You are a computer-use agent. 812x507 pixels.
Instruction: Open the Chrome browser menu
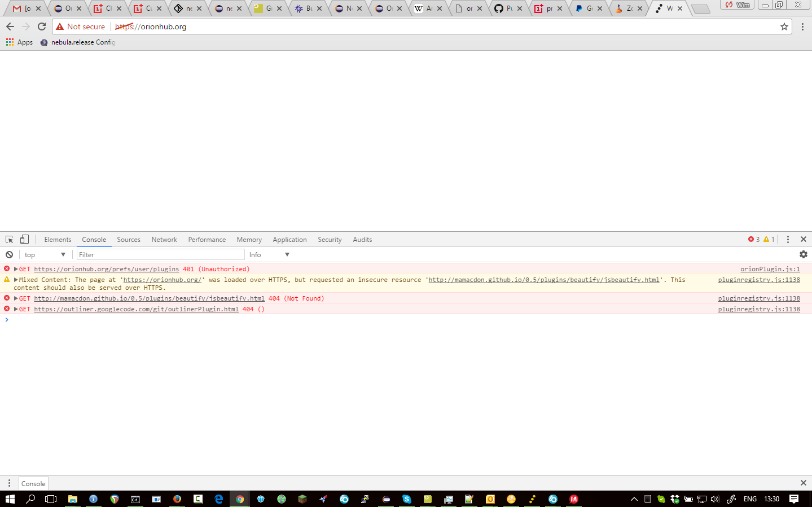pos(803,26)
